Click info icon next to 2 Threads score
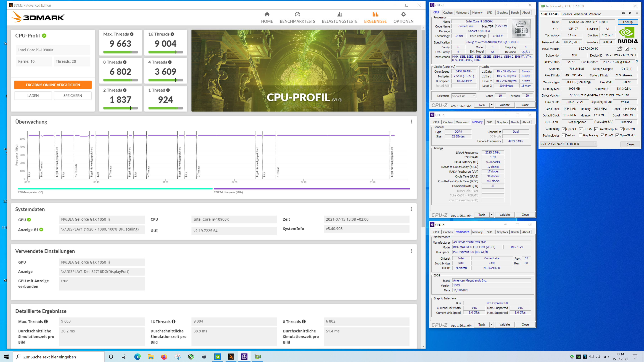Viewport: 644px width, 362px height. coord(125,90)
